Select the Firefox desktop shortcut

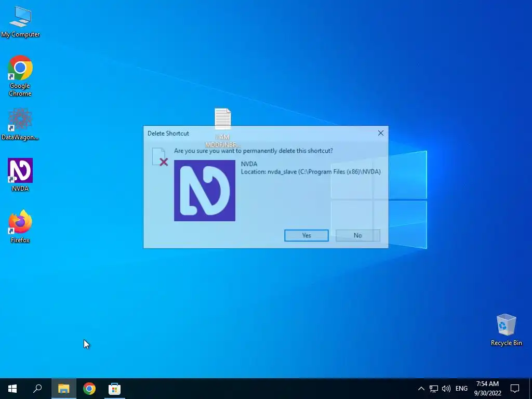click(x=20, y=226)
